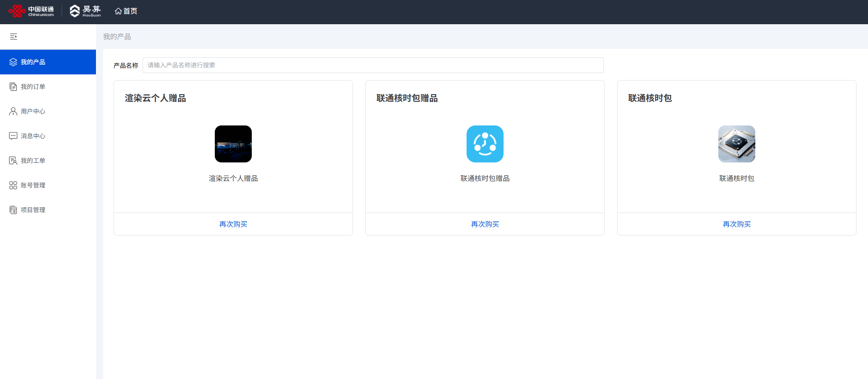
Task: Click the 账号管理 grid icon
Action: [13, 185]
